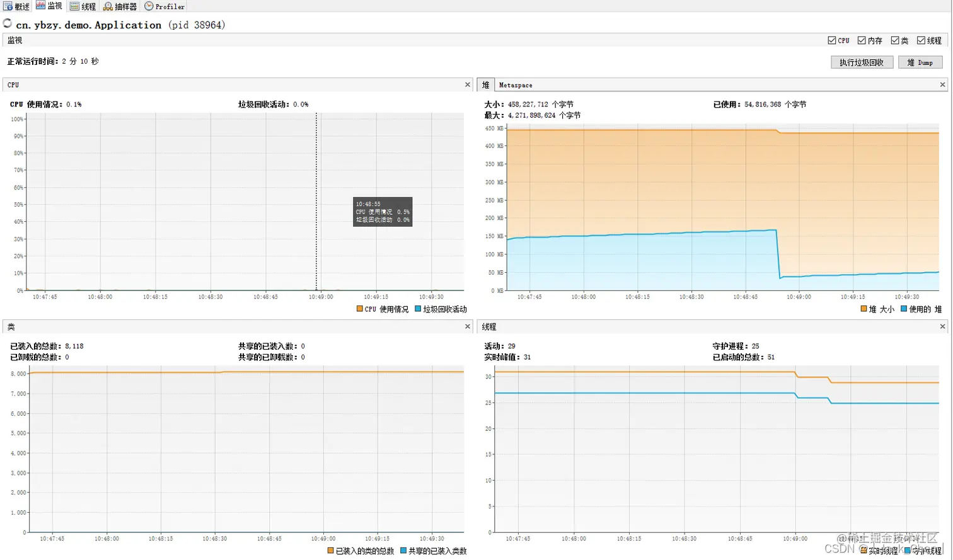Click the 监视 section header label

coord(14,40)
